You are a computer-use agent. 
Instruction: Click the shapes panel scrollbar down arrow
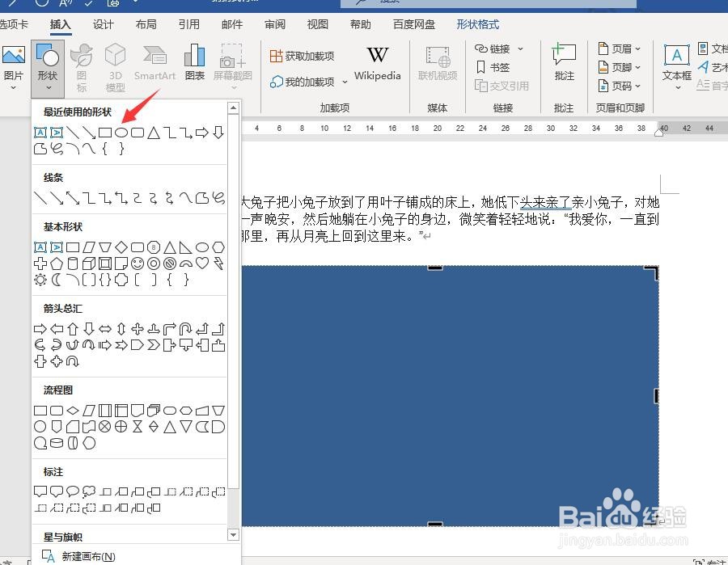tap(233, 534)
